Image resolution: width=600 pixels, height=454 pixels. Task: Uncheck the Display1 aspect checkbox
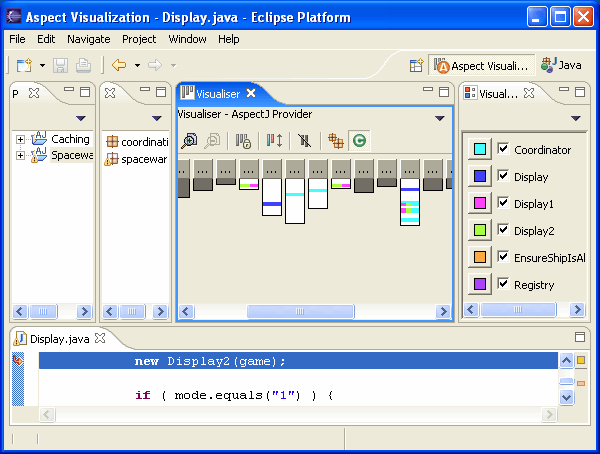(503, 202)
